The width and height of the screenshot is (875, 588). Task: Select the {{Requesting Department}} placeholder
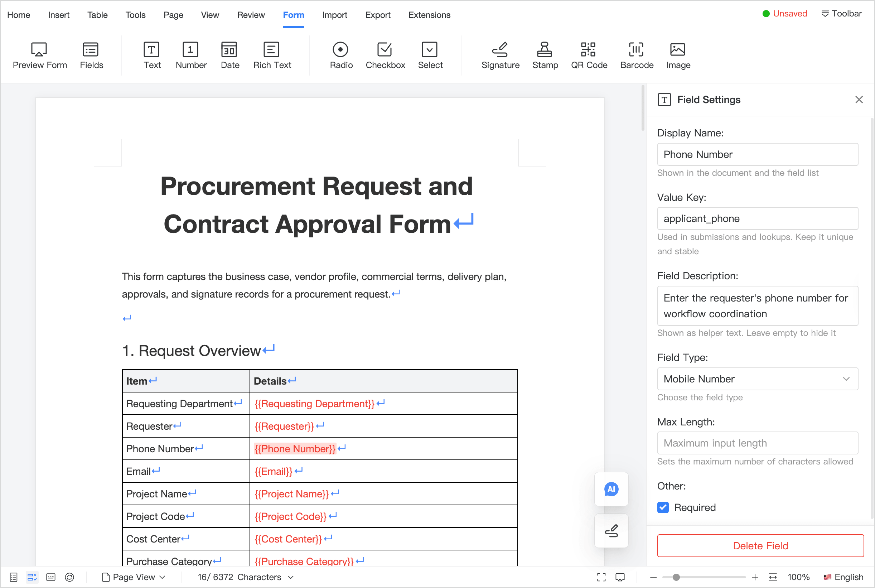point(314,404)
